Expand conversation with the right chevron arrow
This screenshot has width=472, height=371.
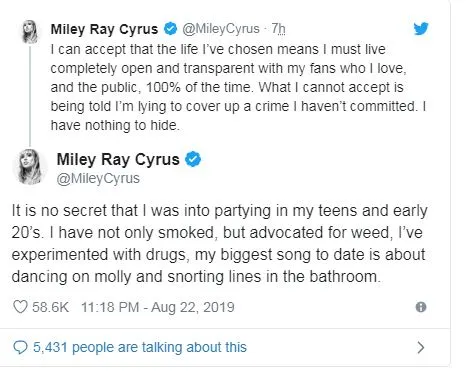point(421,348)
